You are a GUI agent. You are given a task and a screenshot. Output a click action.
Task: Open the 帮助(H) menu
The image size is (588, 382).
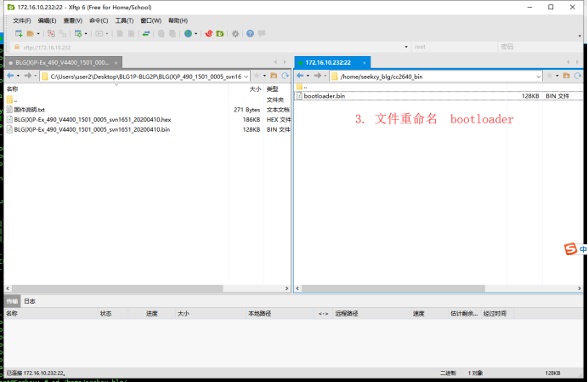click(x=178, y=20)
